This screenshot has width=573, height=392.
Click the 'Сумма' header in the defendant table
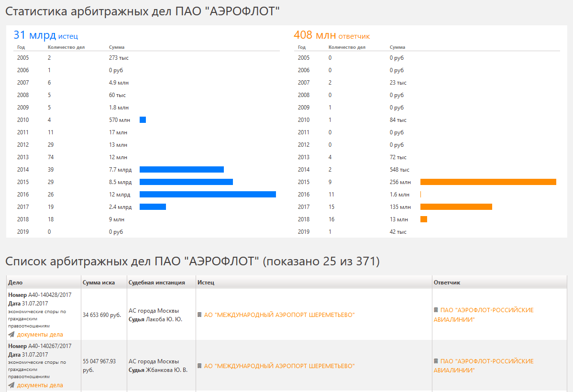tap(397, 47)
